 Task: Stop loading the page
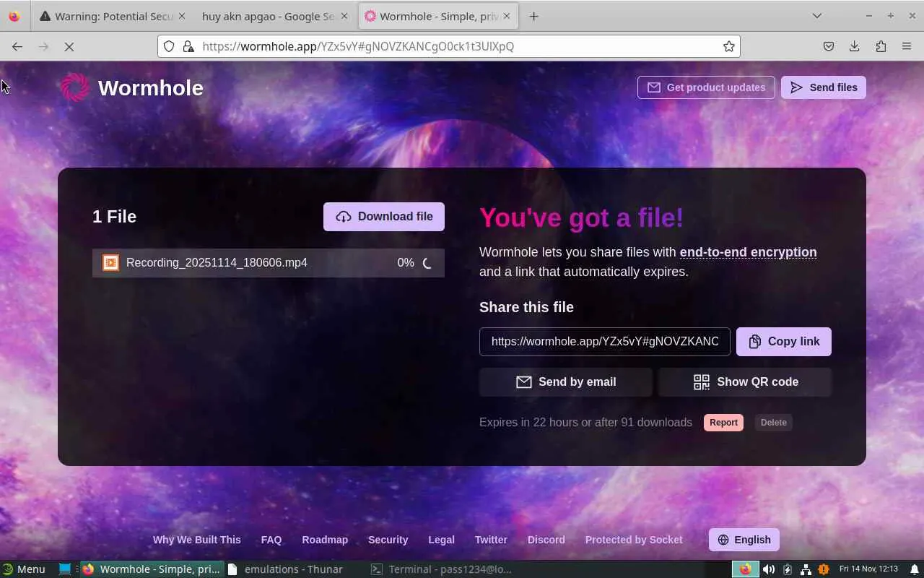(x=69, y=46)
